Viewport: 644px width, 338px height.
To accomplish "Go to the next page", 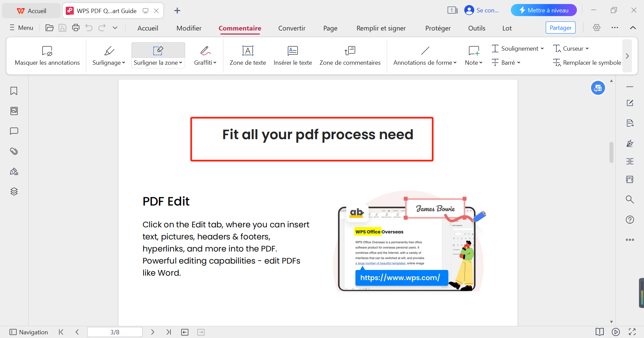I will click(153, 332).
